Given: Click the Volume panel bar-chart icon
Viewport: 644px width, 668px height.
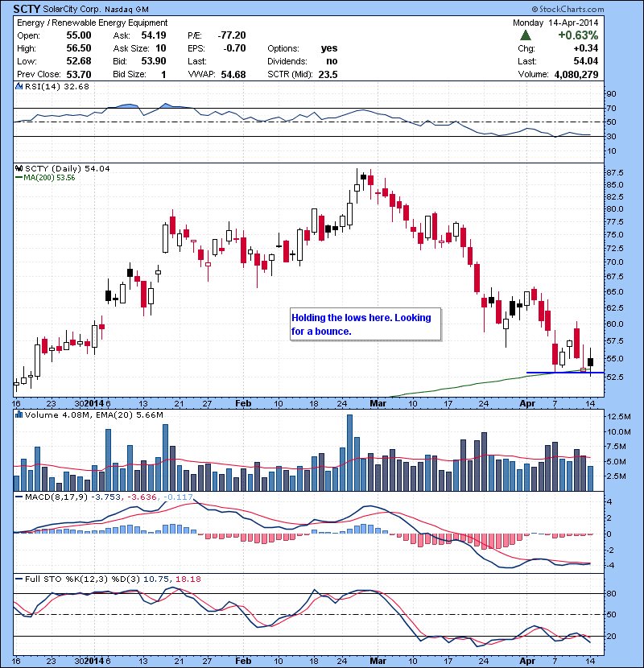Looking at the screenshot, I should (x=19, y=414).
